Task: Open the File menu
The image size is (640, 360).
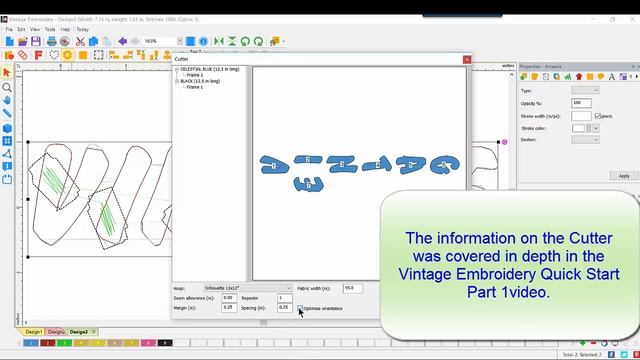Action: [9, 29]
